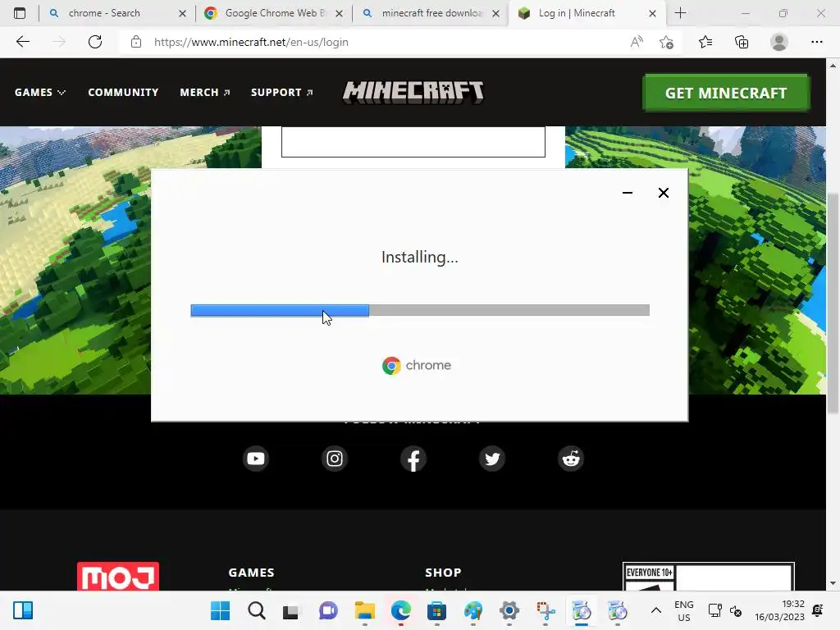
Task: Switch to the 'minecraft free download' tab
Action: click(431, 13)
